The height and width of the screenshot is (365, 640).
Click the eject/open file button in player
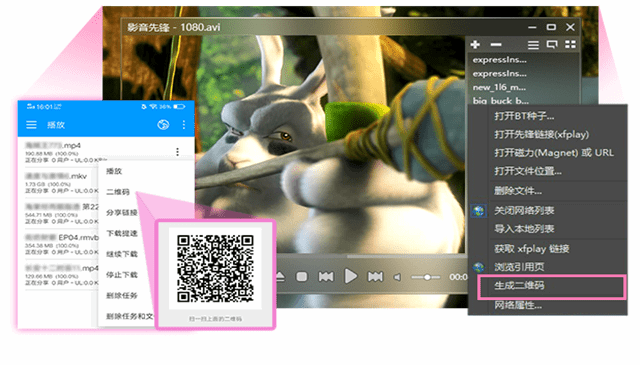tap(280, 277)
